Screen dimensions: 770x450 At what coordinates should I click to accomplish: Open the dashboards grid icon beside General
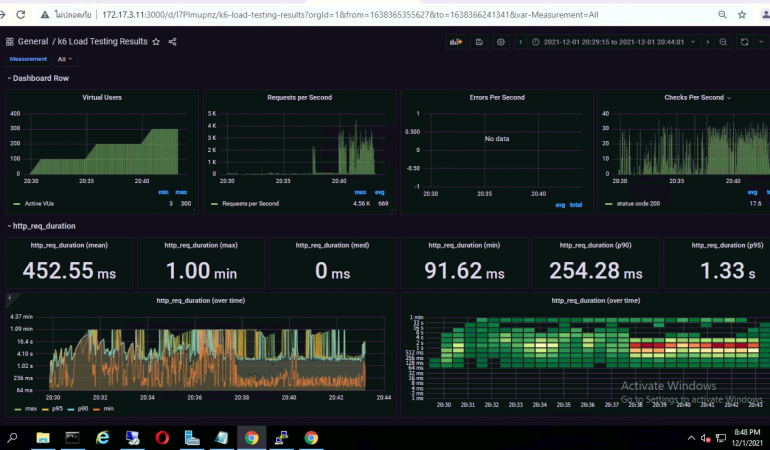9,42
